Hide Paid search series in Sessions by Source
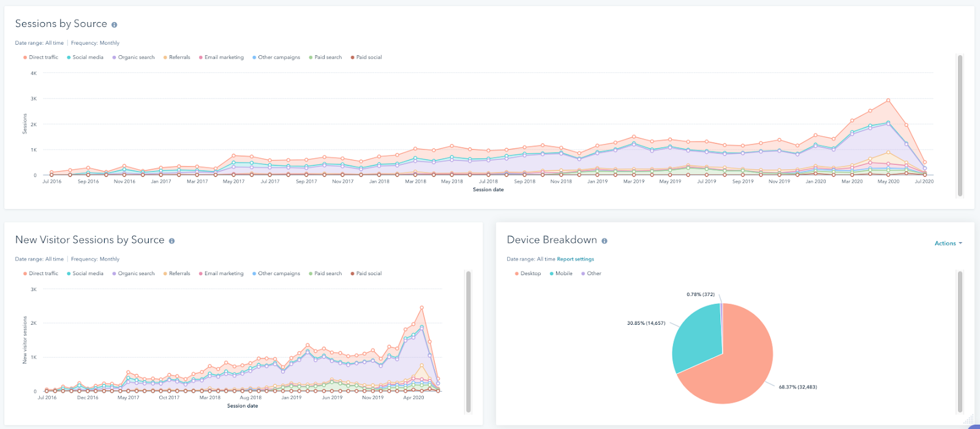 [325, 58]
